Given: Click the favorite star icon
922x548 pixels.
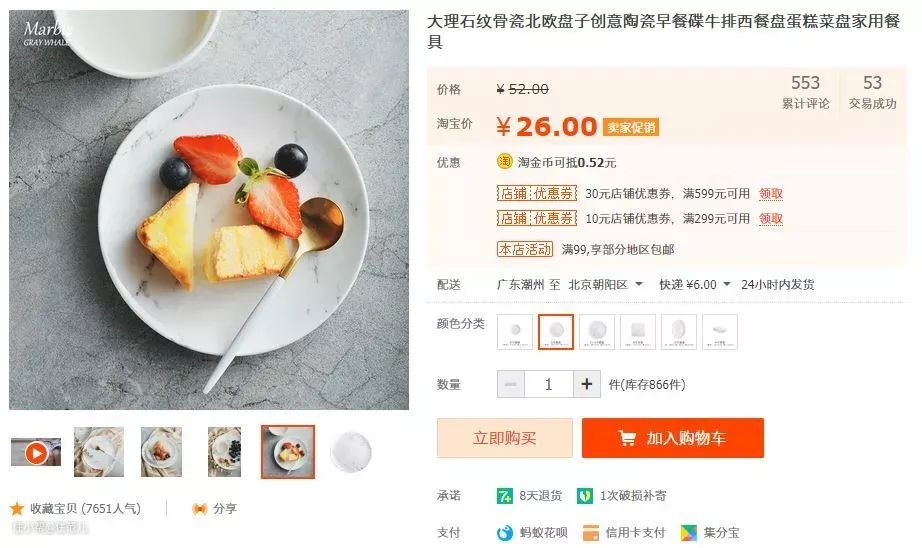Looking at the screenshot, I should [17, 509].
